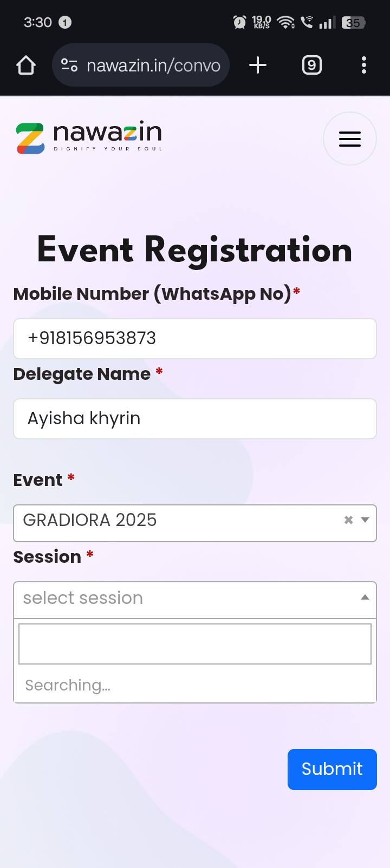Open a new tab with plus icon
This screenshot has width=390, height=868.
(258, 65)
